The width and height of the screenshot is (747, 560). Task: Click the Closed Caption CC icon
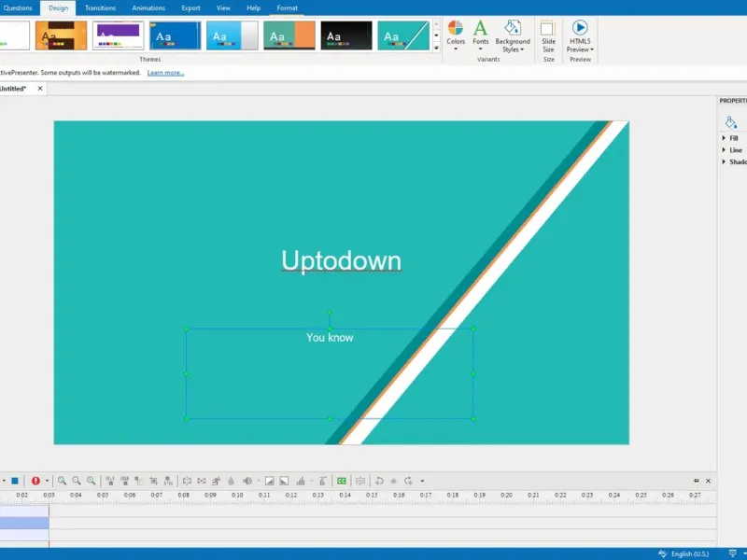click(x=342, y=481)
